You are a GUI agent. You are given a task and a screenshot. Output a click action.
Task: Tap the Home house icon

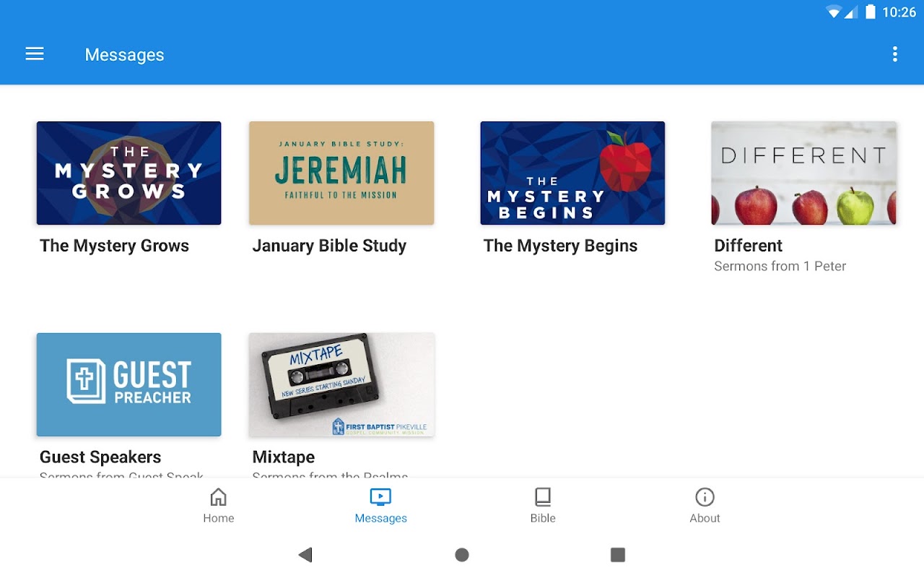[x=218, y=497]
